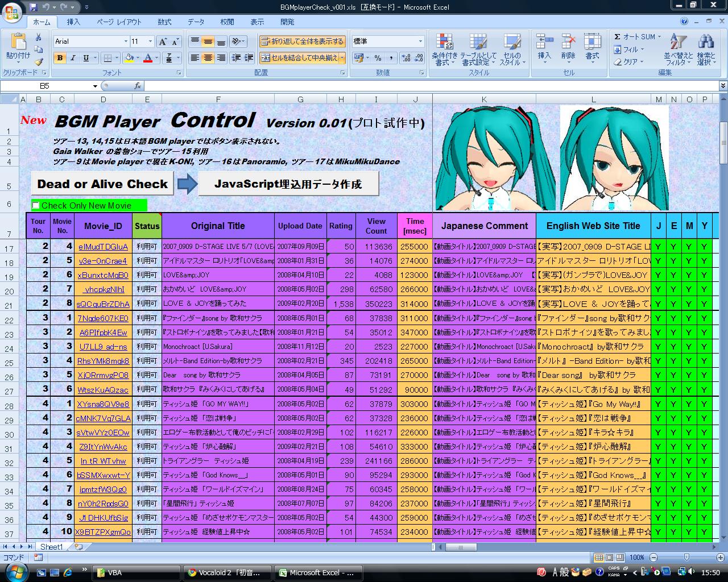Screen dimensions: 728x582
Task: Open the borders dropdown arrow
Action: [117, 58]
